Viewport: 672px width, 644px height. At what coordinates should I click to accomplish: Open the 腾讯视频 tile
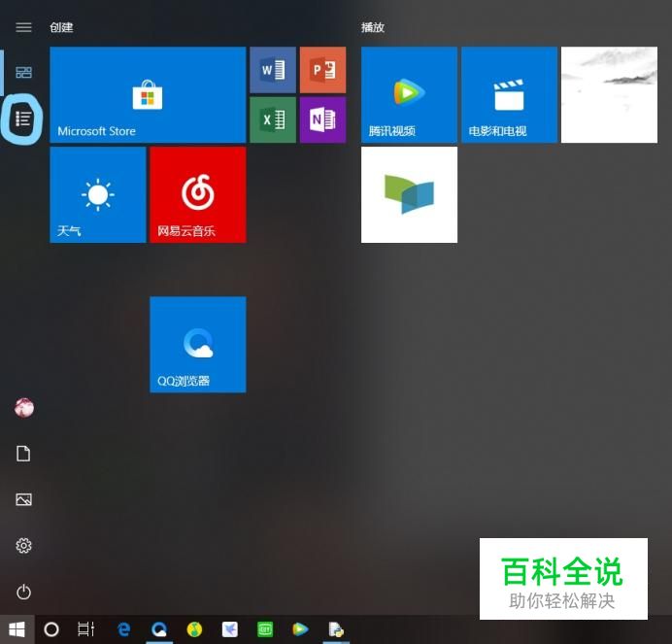[409, 95]
